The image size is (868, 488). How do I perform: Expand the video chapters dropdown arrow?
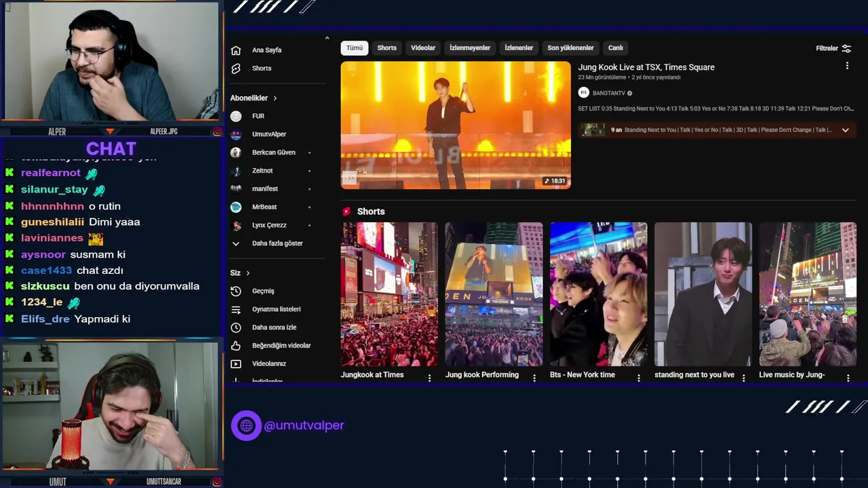845,130
